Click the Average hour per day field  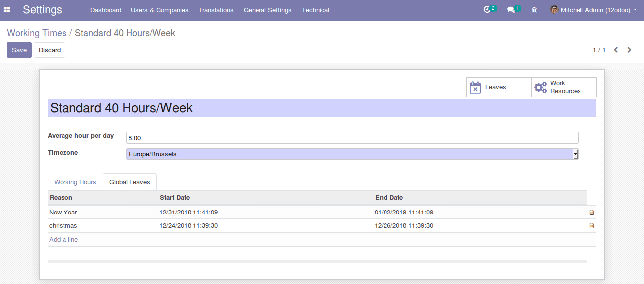click(352, 138)
